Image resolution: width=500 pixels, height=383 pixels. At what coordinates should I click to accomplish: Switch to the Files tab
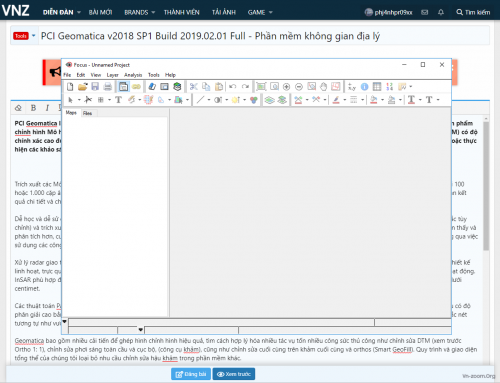coord(88,113)
